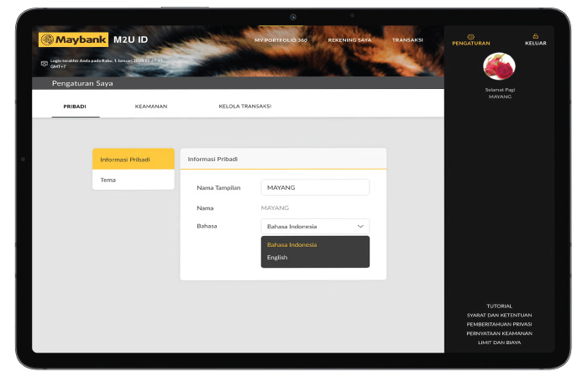
Task: Click the last login info icon
Action: point(45,63)
